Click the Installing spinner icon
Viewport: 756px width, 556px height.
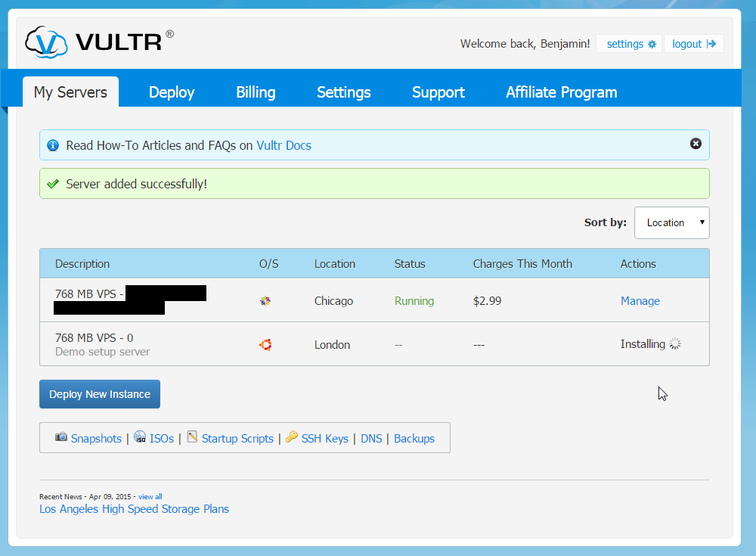coord(675,343)
